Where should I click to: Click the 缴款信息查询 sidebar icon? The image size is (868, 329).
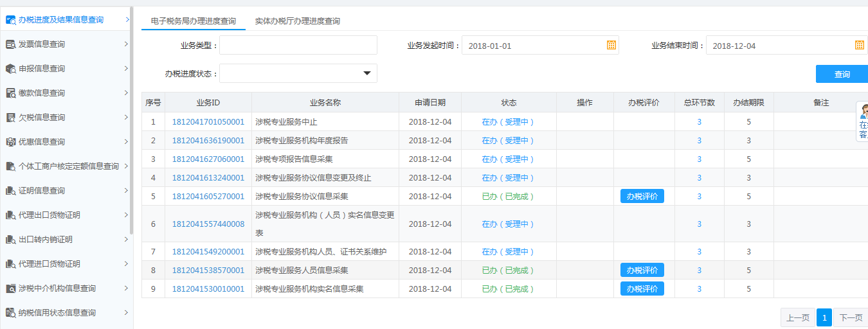(11, 93)
